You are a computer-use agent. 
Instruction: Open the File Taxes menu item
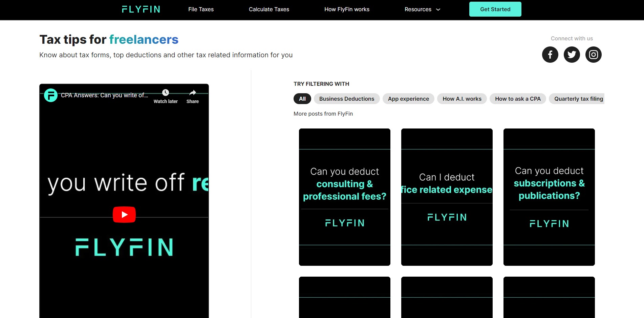201,9
